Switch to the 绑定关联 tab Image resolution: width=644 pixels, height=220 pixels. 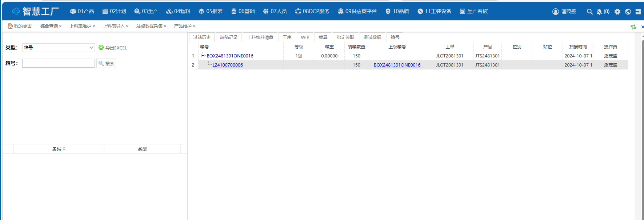pos(345,37)
